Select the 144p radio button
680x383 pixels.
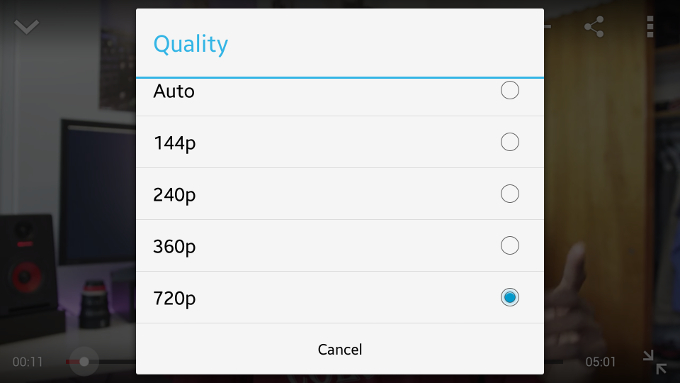click(x=510, y=142)
